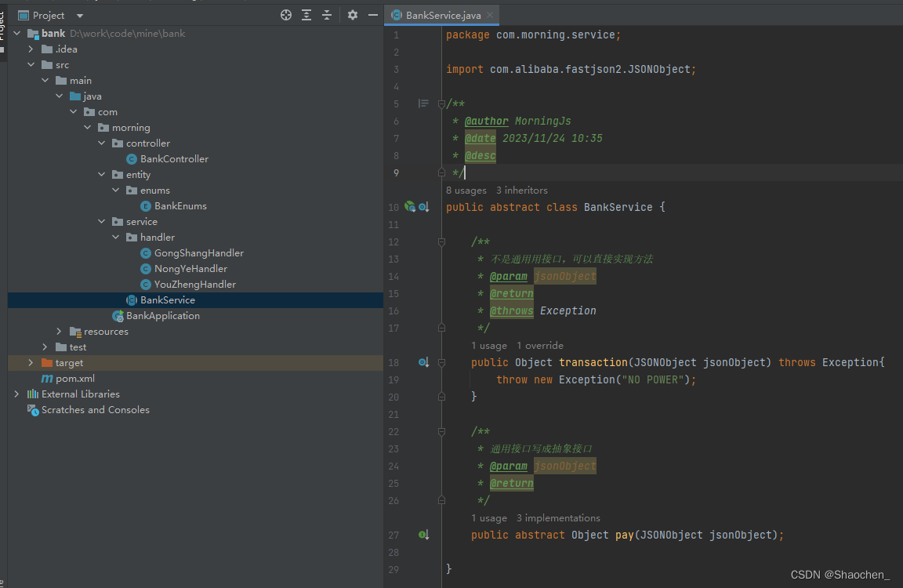Click the 'Is subclassed' gutter icon beside the BankService class declaration
The height and width of the screenshot is (588, 903).
[424, 207]
